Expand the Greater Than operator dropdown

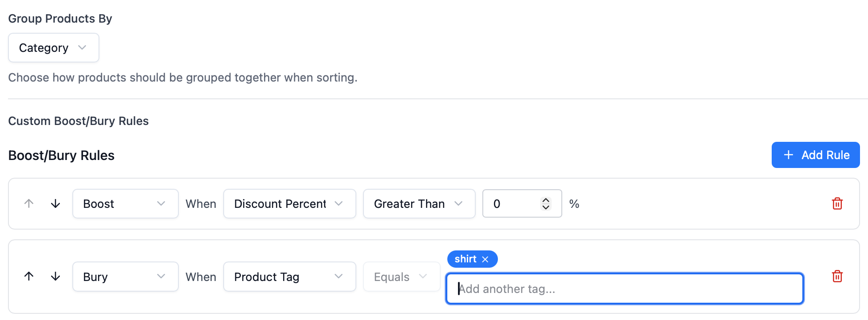point(419,203)
